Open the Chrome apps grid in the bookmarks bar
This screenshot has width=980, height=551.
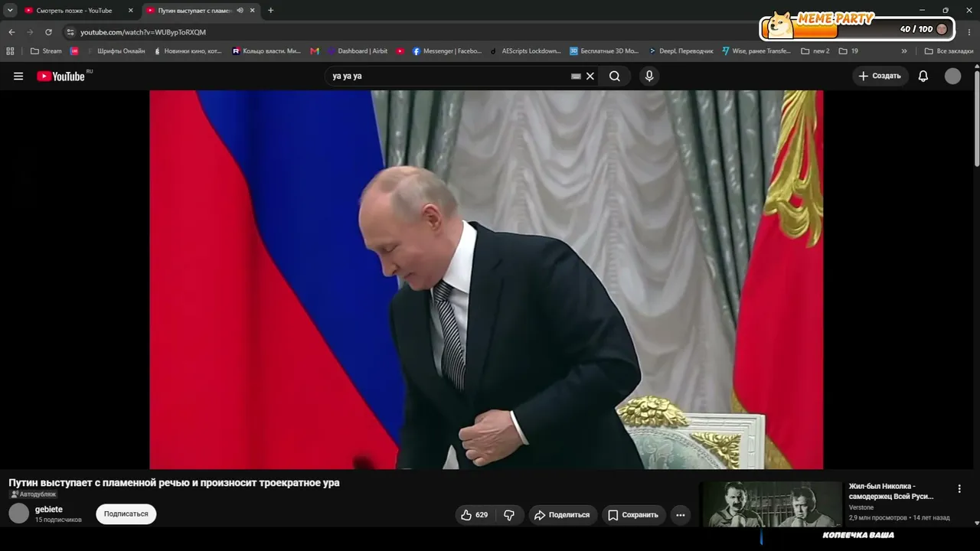pyautogui.click(x=10, y=51)
